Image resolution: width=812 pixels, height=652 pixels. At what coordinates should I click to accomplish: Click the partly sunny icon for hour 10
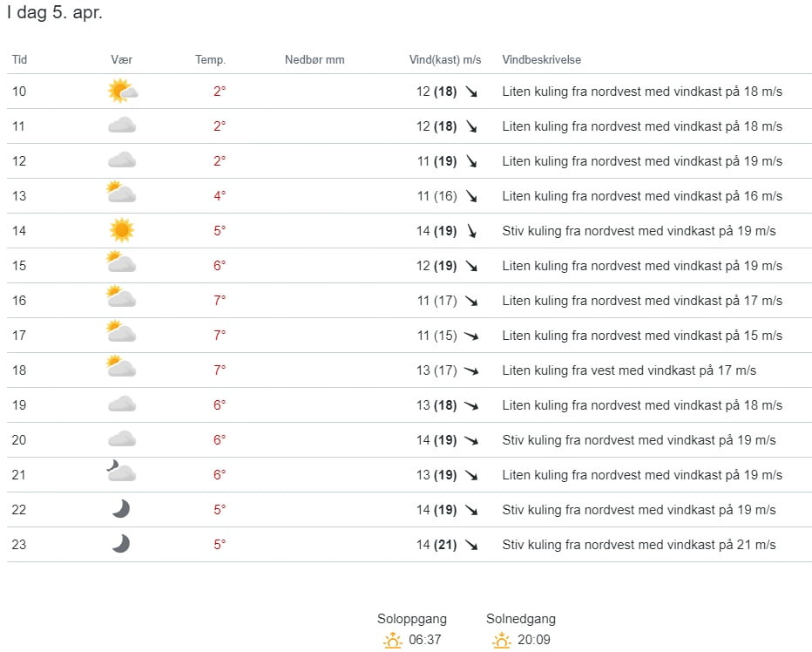[x=121, y=91]
